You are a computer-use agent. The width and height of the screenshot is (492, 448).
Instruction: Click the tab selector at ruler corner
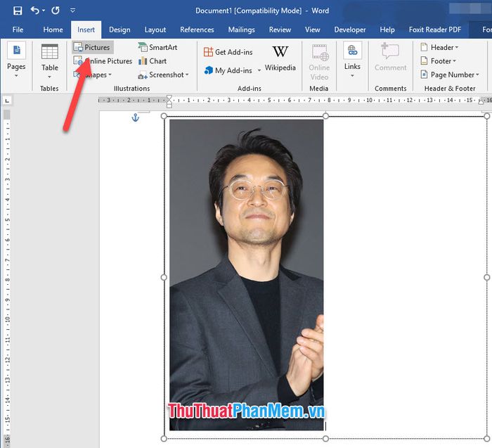[x=7, y=101]
